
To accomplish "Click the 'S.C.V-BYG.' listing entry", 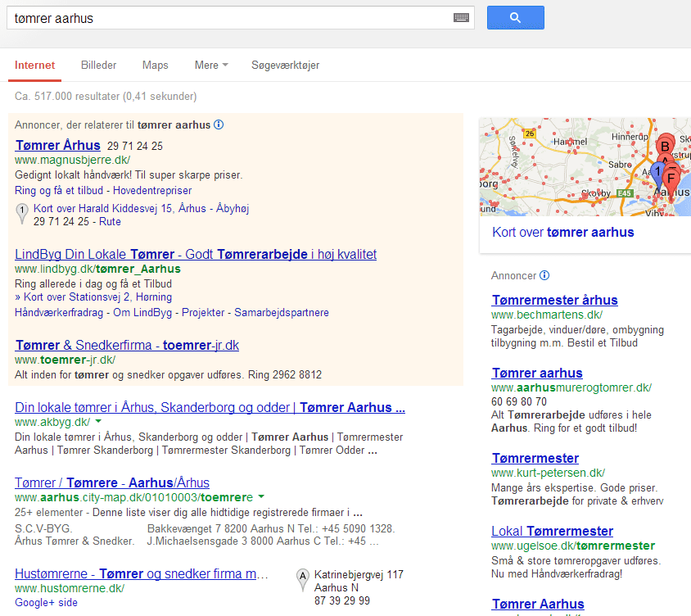I will point(43,528).
